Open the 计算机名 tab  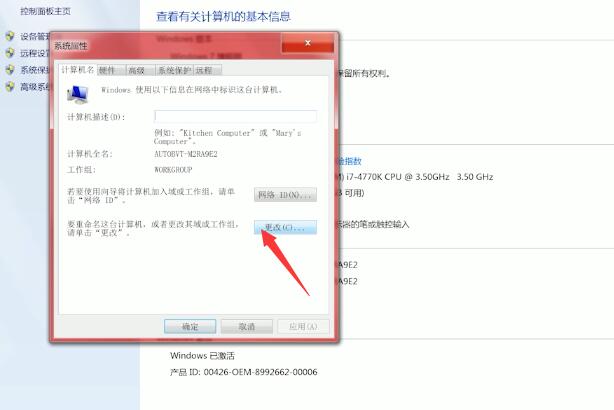[x=78, y=70]
